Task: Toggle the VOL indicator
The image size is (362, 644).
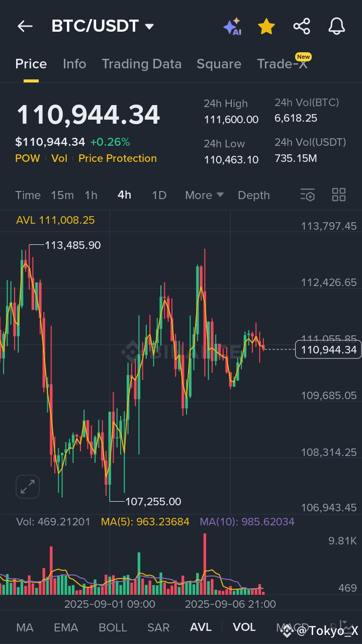Action: click(x=244, y=627)
